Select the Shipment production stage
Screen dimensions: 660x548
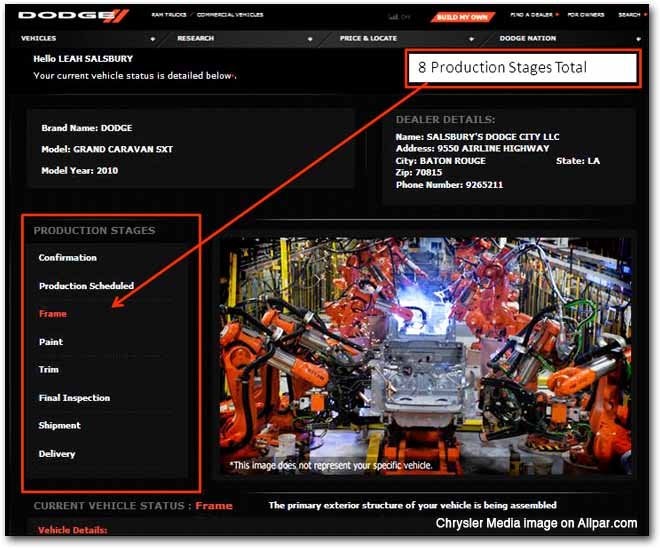coord(60,426)
